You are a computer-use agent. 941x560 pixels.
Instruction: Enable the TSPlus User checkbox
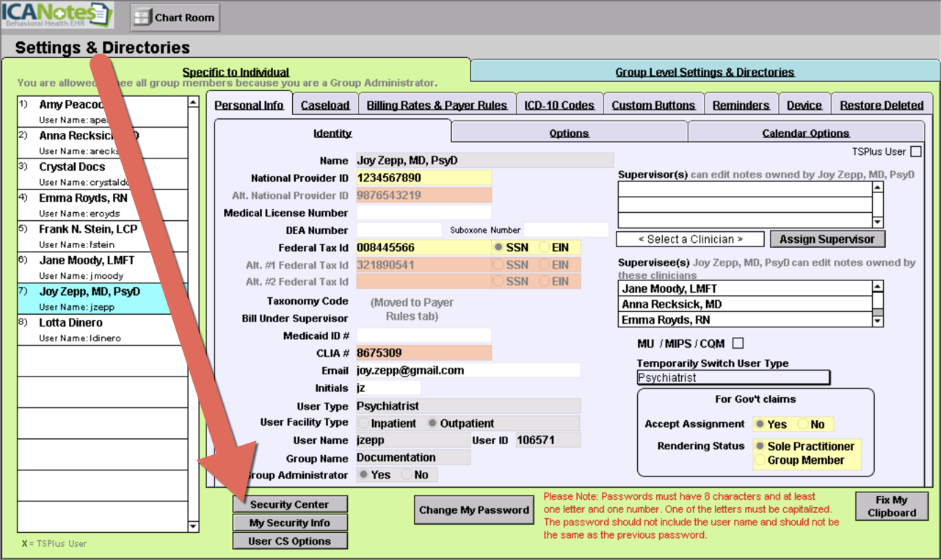[x=915, y=152]
